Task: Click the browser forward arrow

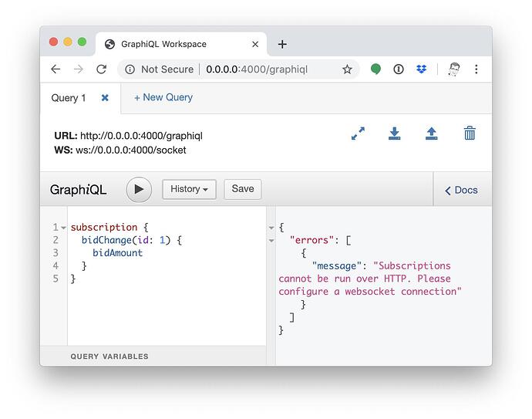Action: pos(79,69)
